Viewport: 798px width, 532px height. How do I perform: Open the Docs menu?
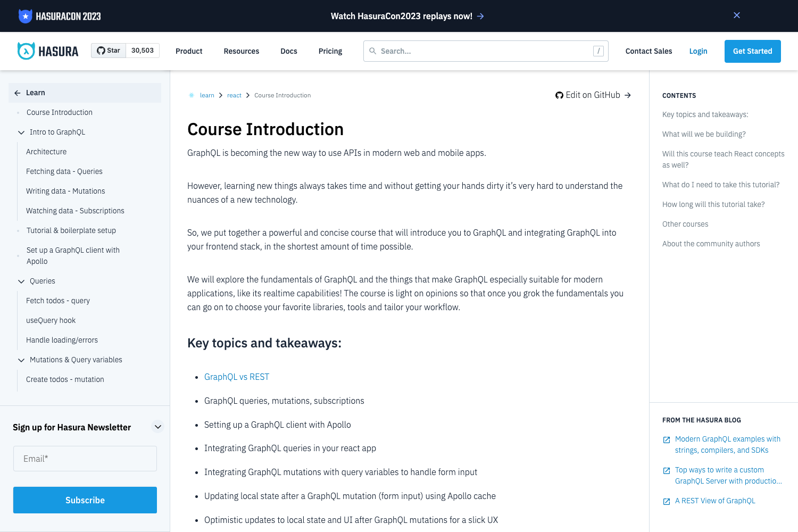click(x=288, y=51)
